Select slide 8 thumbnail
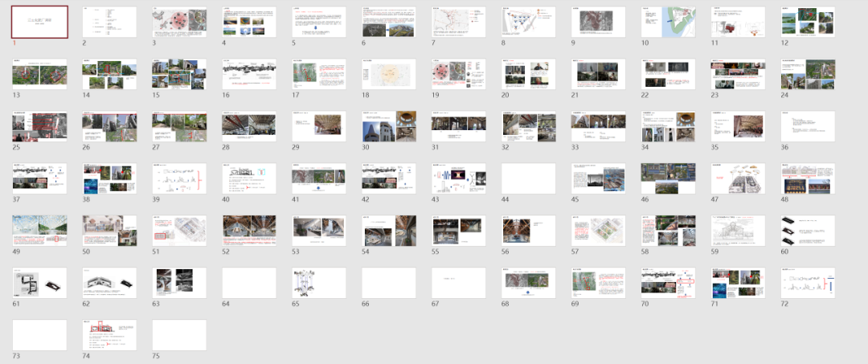The image size is (868, 364). pyautogui.click(x=529, y=22)
